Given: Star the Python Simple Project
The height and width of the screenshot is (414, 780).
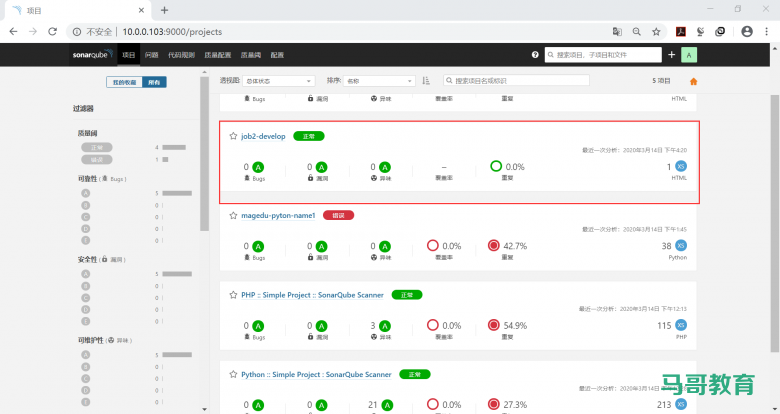Looking at the screenshot, I should coord(233,374).
